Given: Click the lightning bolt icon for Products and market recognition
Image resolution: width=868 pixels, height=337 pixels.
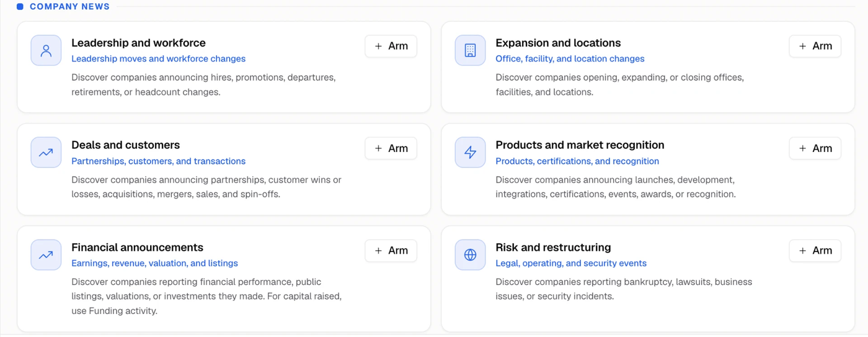Looking at the screenshot, I should click(470, 153).
